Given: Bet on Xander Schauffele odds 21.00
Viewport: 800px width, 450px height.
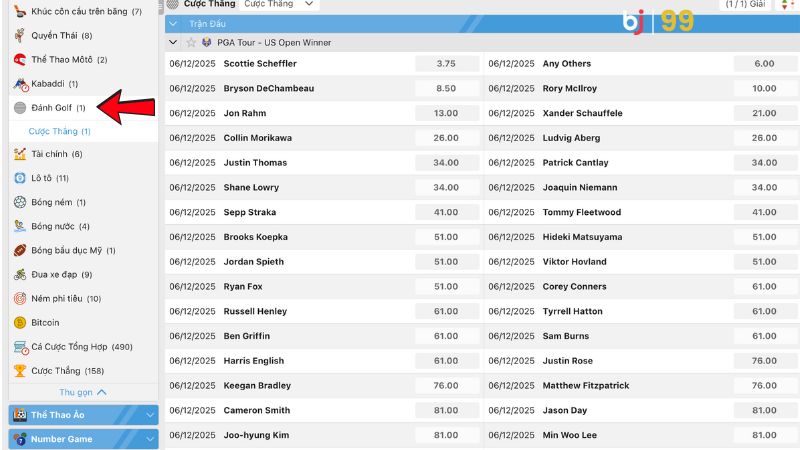Looking at the screenshot, I should point(764,113).
